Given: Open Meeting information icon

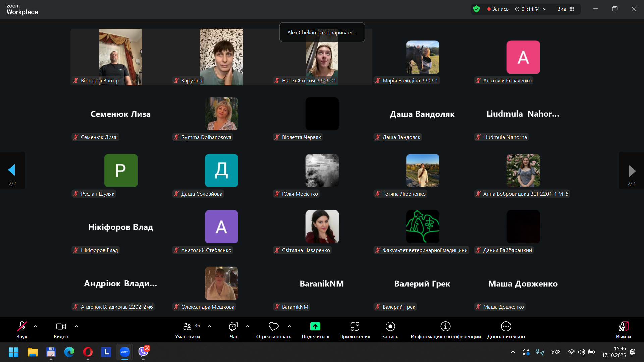Looking at the screenshot, I should (445, 326).
